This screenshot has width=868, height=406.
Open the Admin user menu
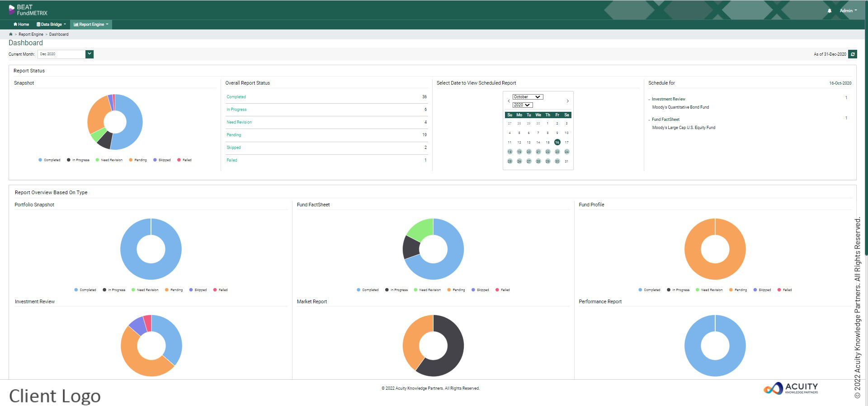[x=848, y=10]
